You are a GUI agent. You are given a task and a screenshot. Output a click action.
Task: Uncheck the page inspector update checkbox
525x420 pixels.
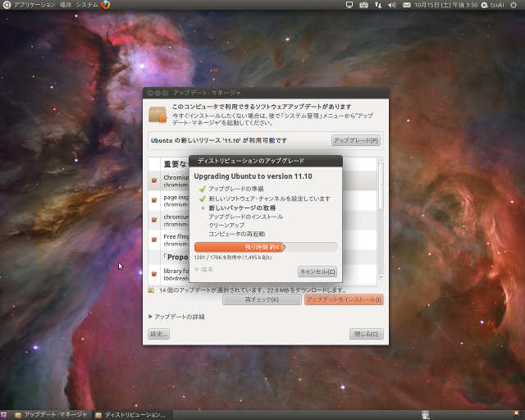tap(154, 200)
